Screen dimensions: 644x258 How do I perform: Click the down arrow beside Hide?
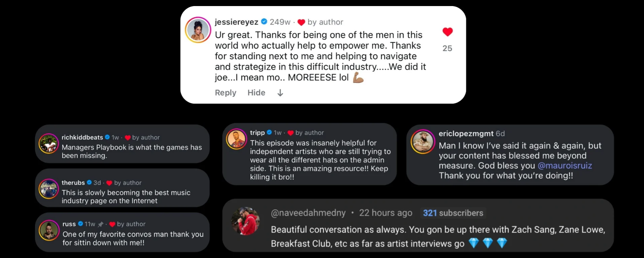point(280,93)
